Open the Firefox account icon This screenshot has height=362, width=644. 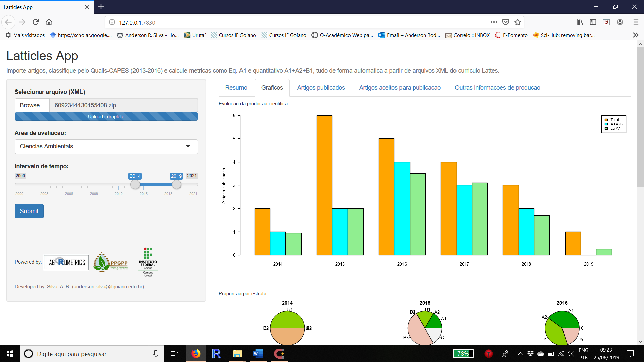point(620,22)
